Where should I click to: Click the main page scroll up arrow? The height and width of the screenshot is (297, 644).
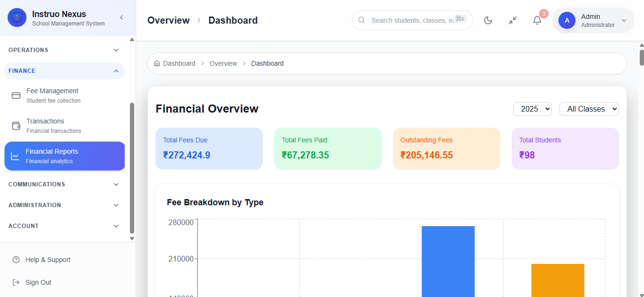[x=642, y=45]
